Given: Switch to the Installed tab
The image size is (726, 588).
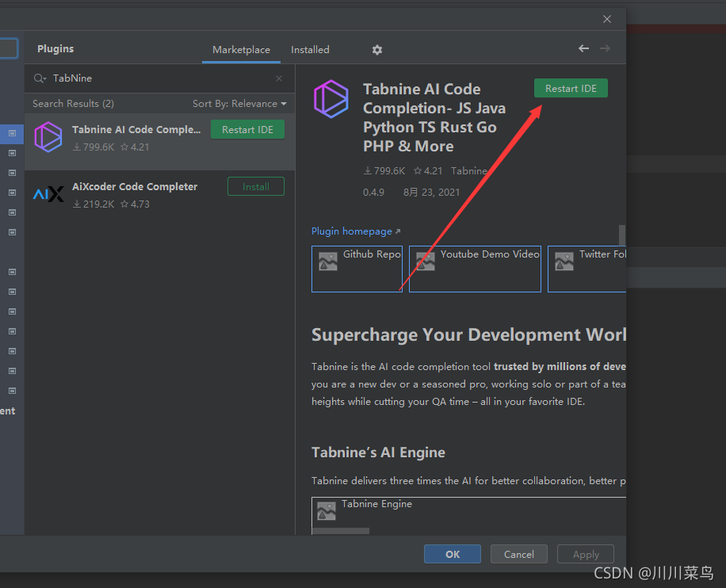Looking at the screenshot, I should (310, 50).
